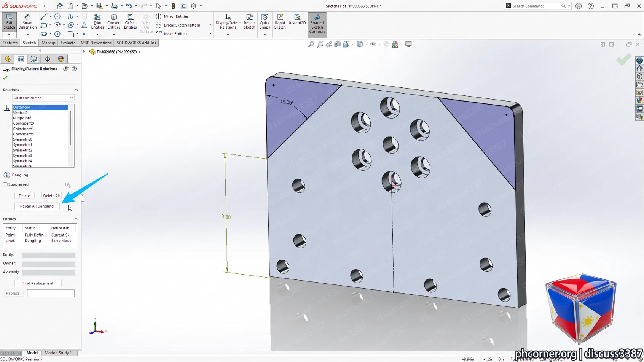This screenshot has height=362, width=644.
Task: Switch to the Motion Study 1 tab
Action: pyautogui.click(x=58, y=353)
